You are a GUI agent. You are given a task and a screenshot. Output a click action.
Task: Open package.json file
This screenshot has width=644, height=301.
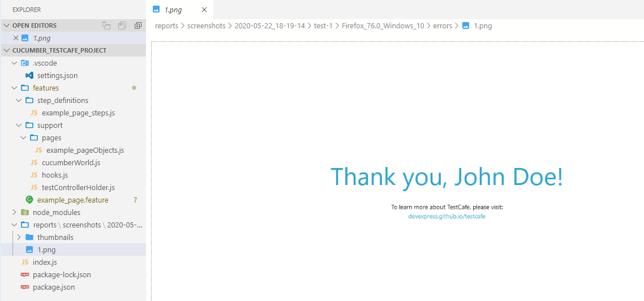(54, 287)
